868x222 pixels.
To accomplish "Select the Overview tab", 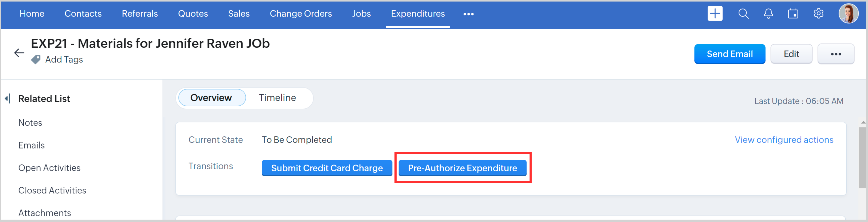I will click(x=211, y=98).
